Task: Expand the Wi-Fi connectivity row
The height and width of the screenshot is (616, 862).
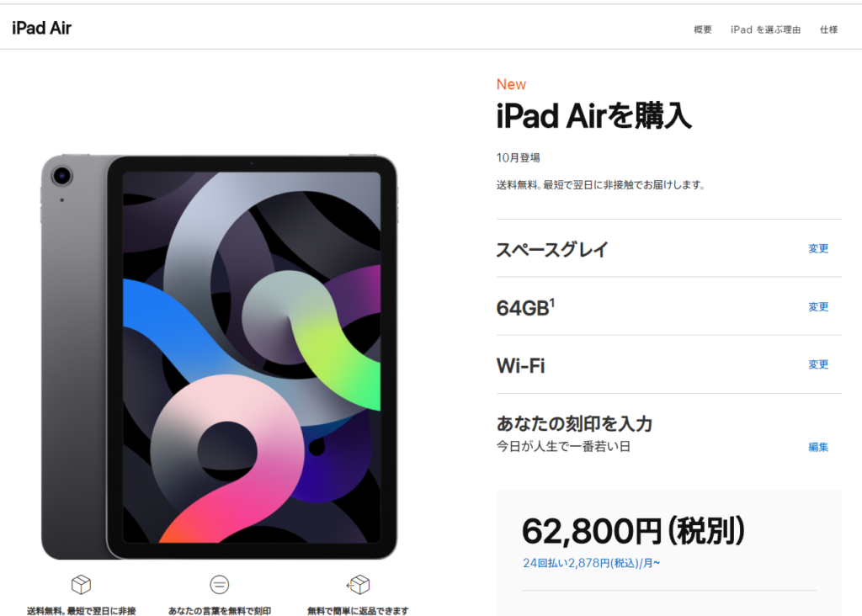Action: click(669, 364)
